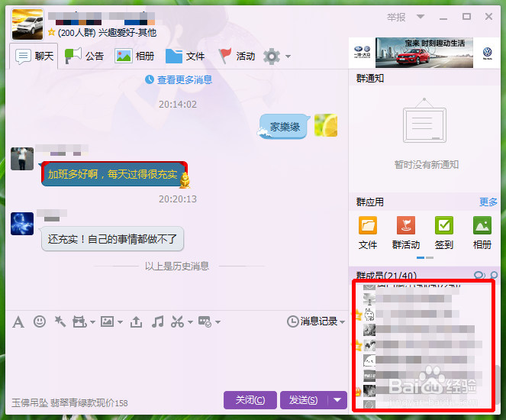
Task: Open the send options dropdown arrow
Action: pos(337,400)
